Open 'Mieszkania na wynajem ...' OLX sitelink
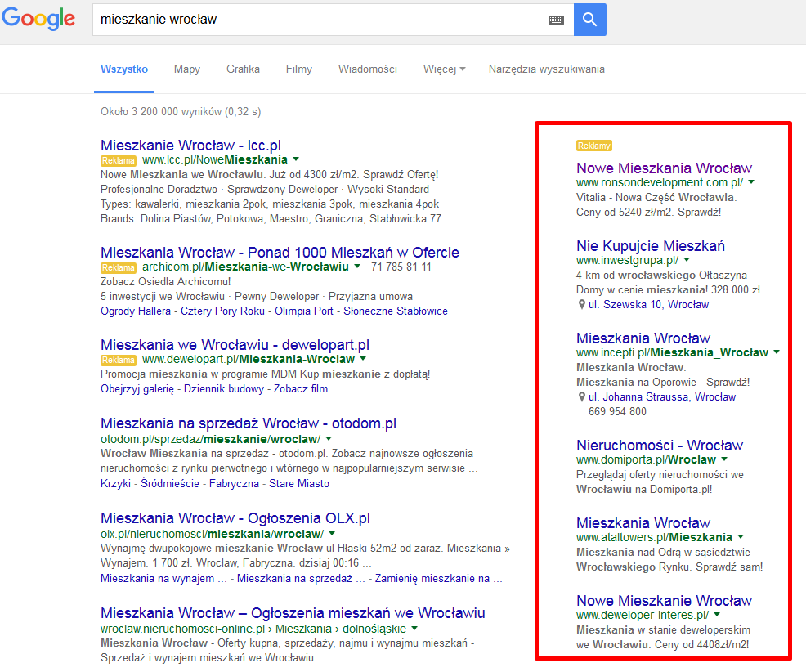This screenshot has height=672, width=806. click(163, 579)
